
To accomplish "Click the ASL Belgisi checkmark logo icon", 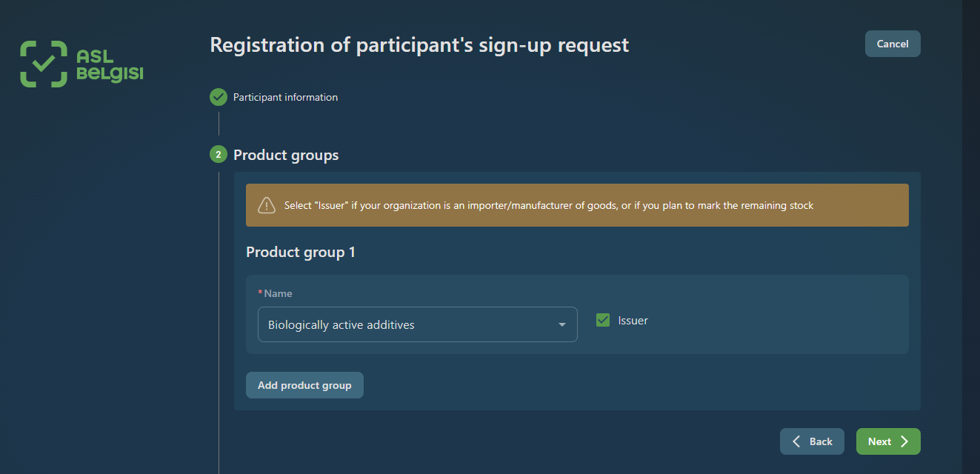I will tap(44, 64).
